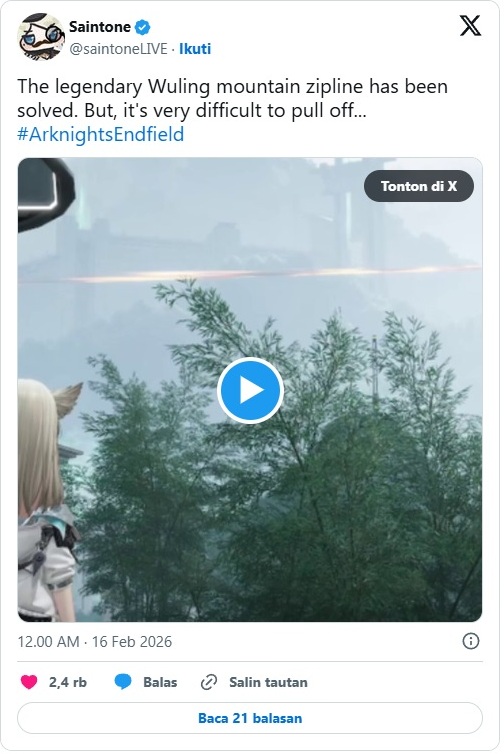Play the embedded video

coord(250,390)
